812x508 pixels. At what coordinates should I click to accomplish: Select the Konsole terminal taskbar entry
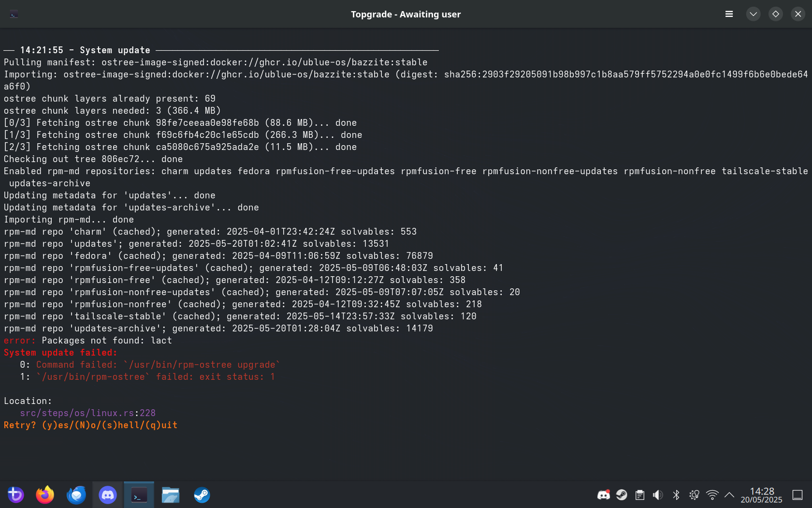click(x=139, y=495)
